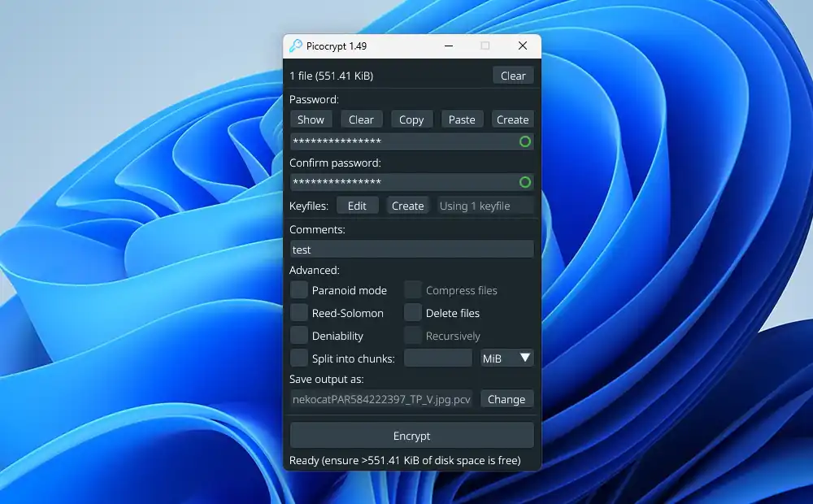Enable Compress files
The height and width of the screenshot is (504, 813).
pyautogui.click(x=413, y=289)
